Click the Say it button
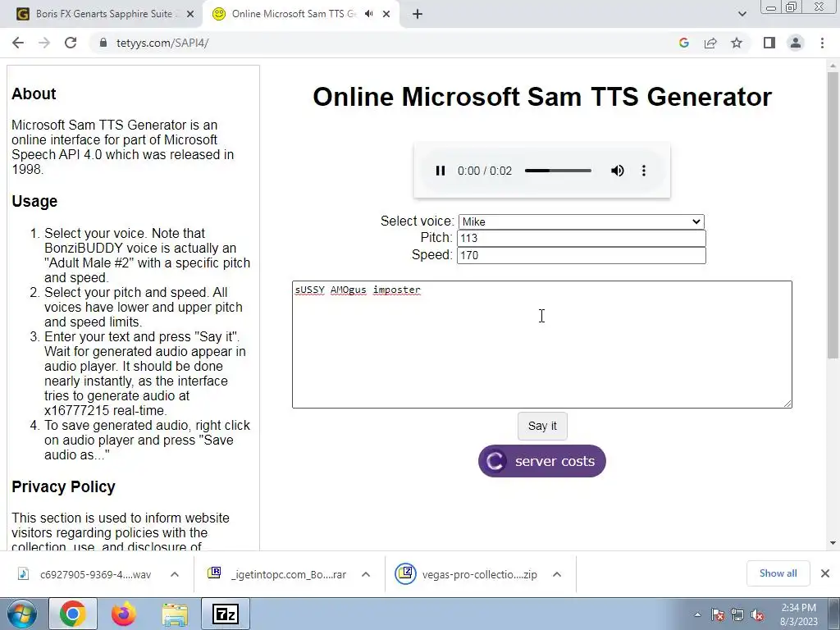This screenshot has height=630, width=840. 542,426
